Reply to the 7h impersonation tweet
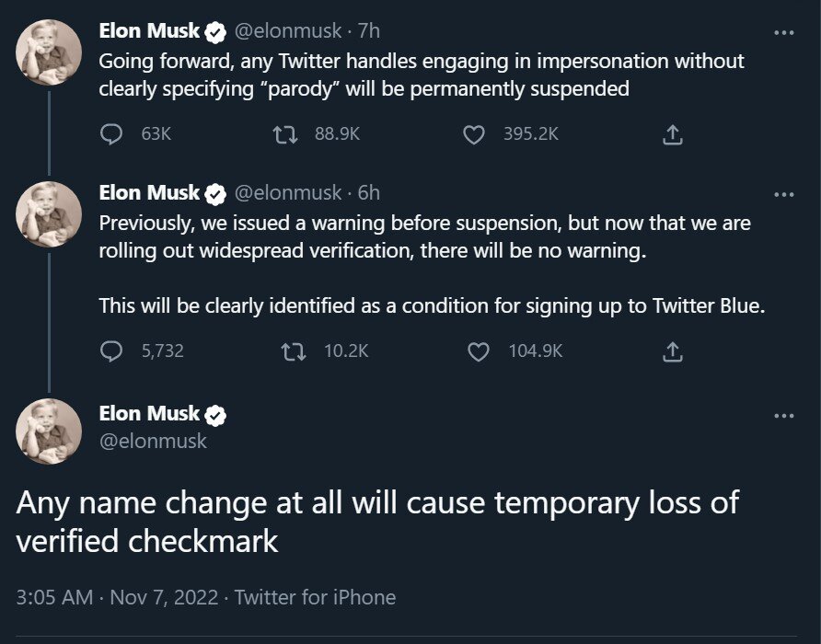 [111, 134]
